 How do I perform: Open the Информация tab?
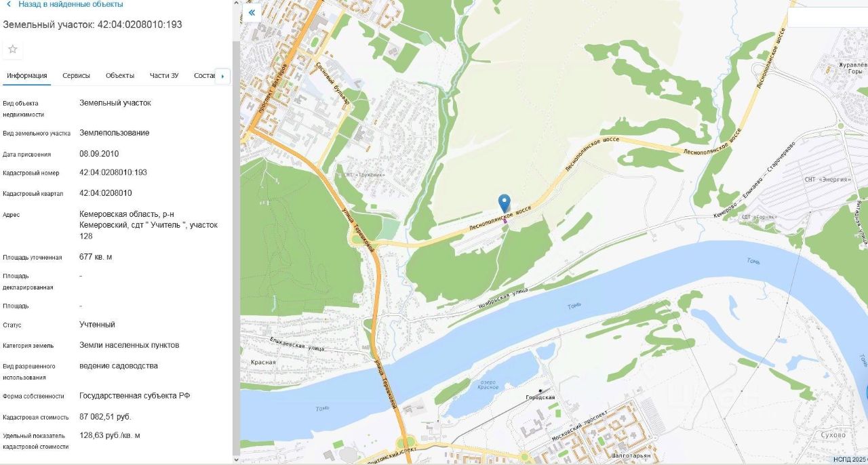27,75
